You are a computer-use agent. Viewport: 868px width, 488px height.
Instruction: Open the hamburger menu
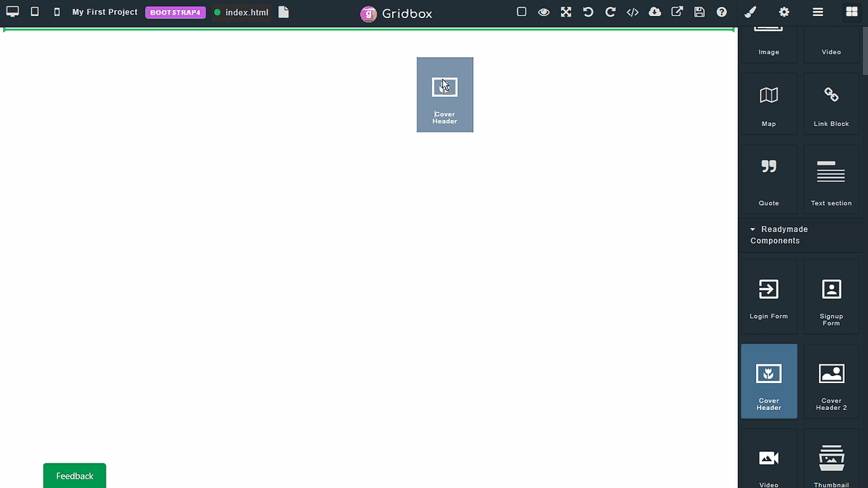(817, 12)
